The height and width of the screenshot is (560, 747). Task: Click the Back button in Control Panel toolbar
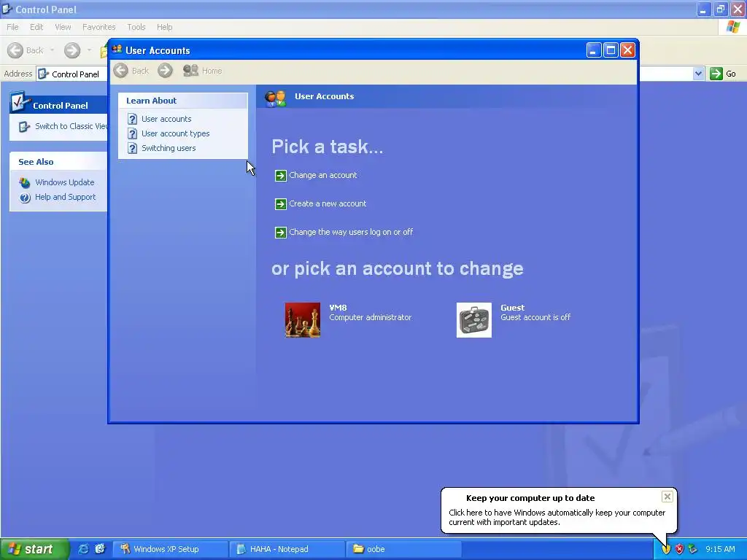25,50
